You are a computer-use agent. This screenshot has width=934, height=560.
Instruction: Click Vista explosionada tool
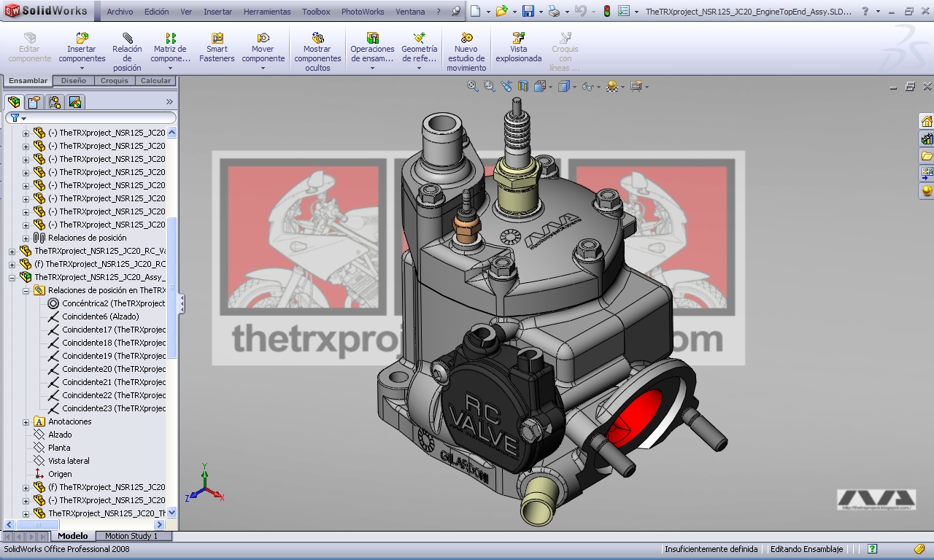click(x=519, y=47)
